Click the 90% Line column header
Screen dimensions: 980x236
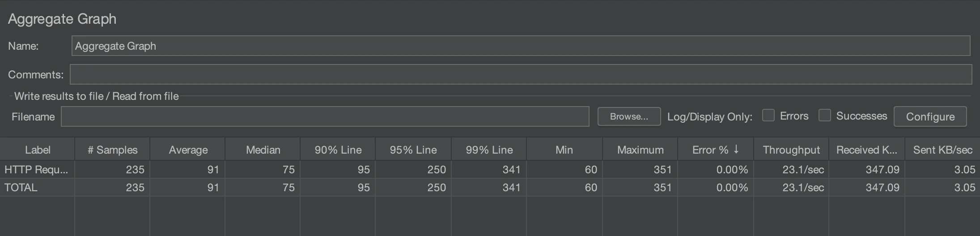(338, 150)
